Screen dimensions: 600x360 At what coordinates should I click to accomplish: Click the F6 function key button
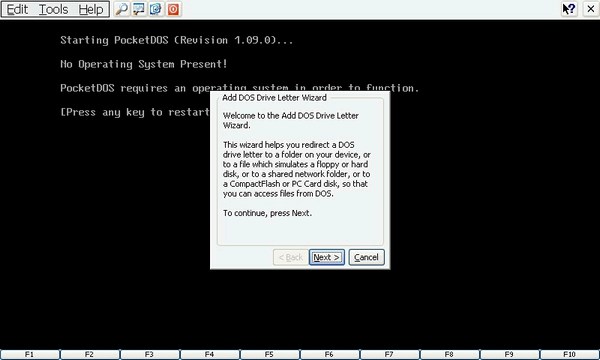click(329, 354)
